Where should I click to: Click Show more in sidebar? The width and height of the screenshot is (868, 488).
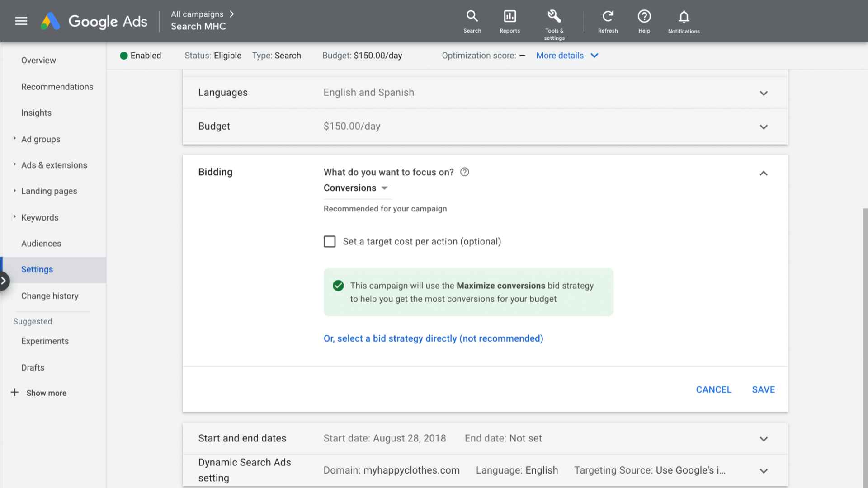46,393
